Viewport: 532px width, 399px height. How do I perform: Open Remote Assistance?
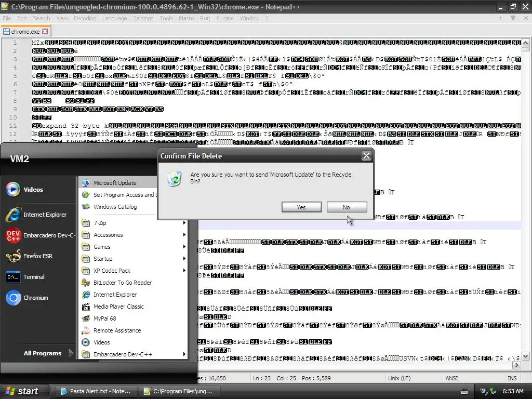134,330
